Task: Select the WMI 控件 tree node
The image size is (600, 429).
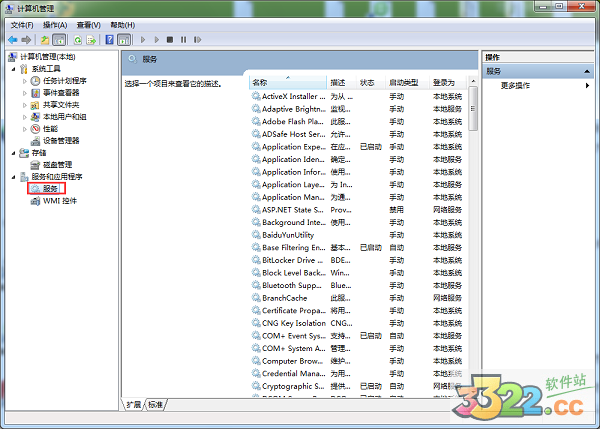Action: point(60,201)
